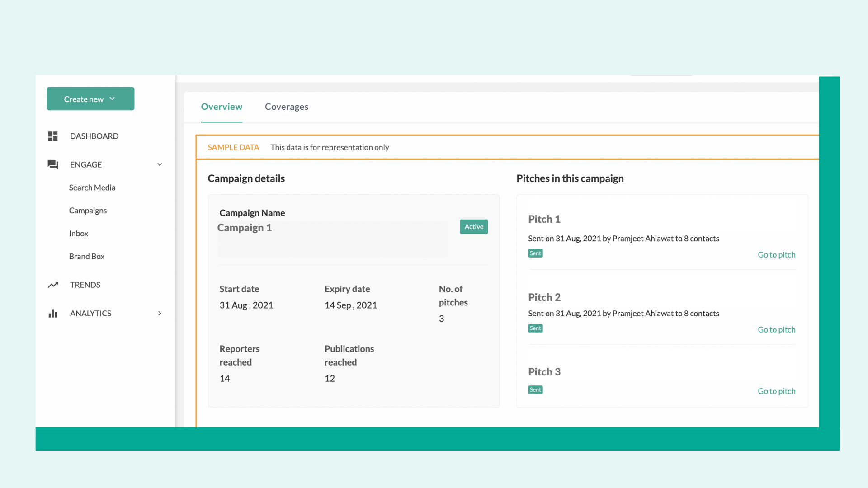Click the Sent badge under Pitch 2
The image size is (868, 488).
(535, 328)
